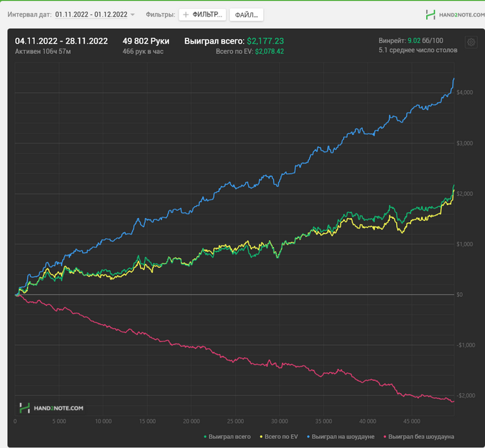Click the EV total value $2,078.42
Image resolution: width=485 pixels, height=448 pixels.
coord(269,51)
